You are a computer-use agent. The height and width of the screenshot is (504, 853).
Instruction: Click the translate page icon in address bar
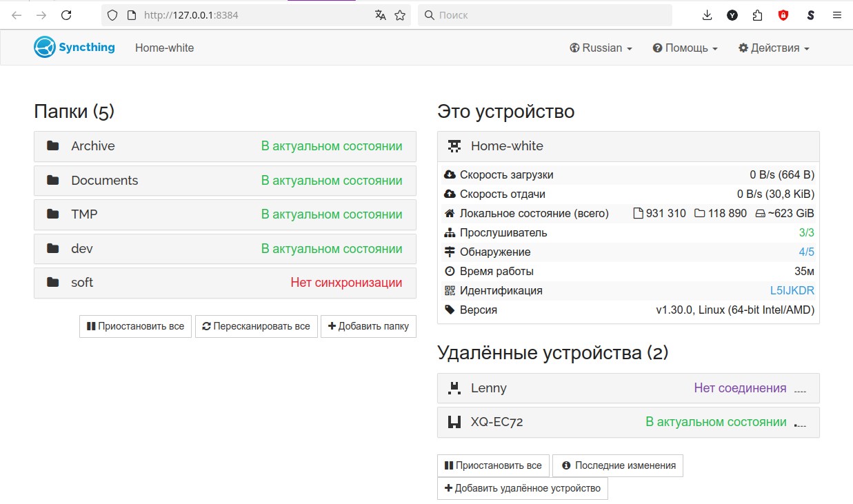380,15
